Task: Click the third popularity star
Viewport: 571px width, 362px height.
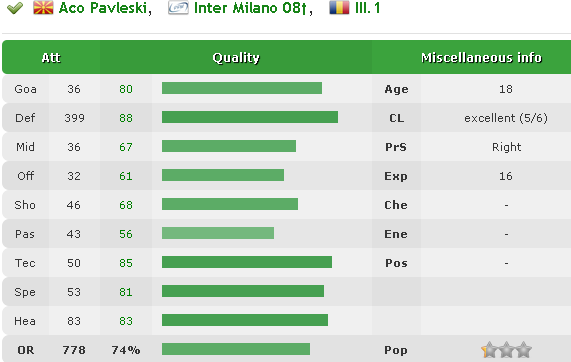Action: (x=524, y=350)
